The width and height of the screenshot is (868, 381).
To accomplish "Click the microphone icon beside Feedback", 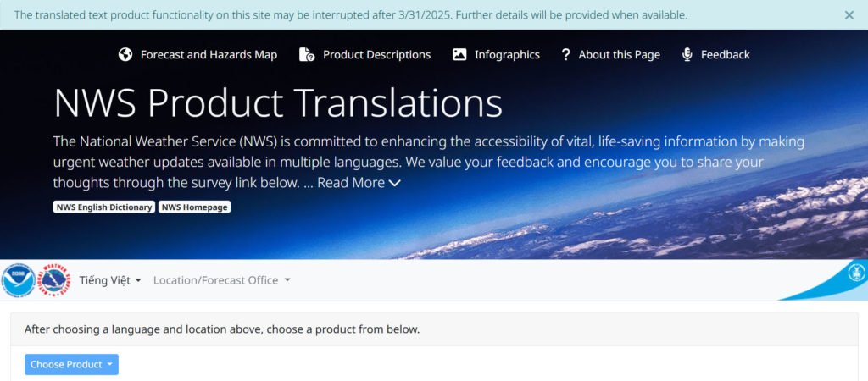I will [687, 54].
